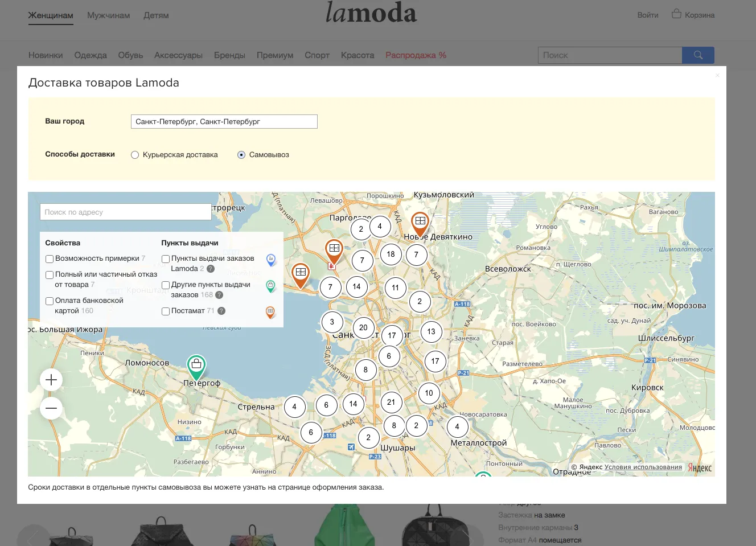Image resolution: width=756 pixels, height=546 pixels.
Task: Select Курьерская доставка radio button
Action: point(135,155)
